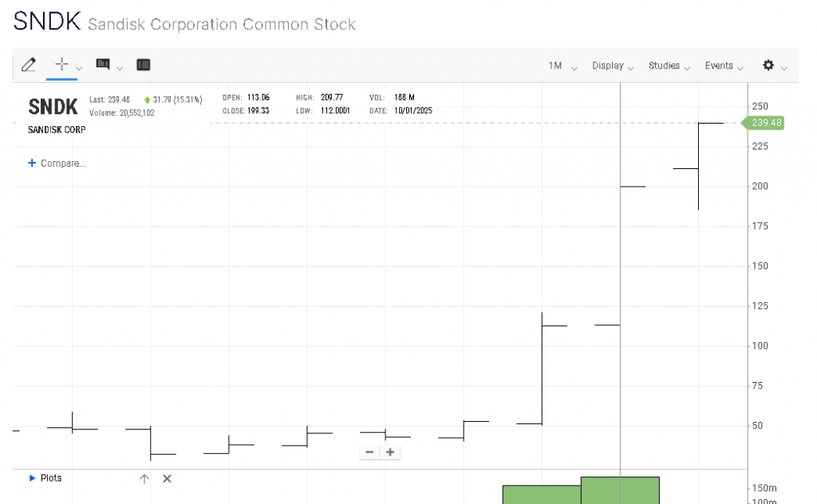The width and height of the screenshot is (817, 504).
Task: Open the Events menu
Action: (724, 66)
